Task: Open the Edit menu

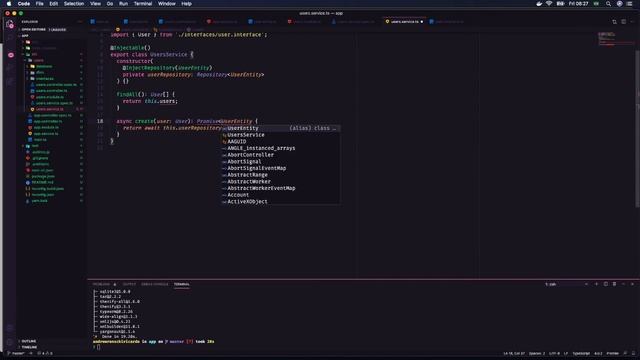Action: click(53, 4)
